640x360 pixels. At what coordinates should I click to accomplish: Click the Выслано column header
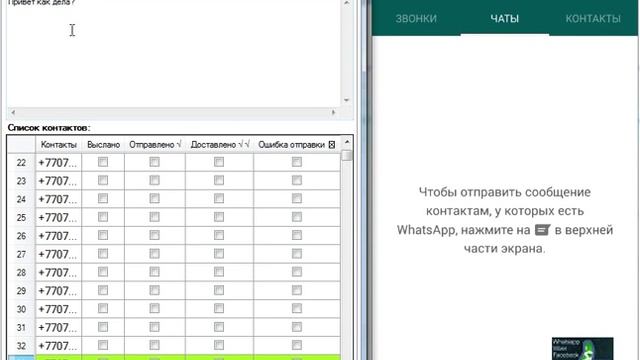click(x=103, y=144)
